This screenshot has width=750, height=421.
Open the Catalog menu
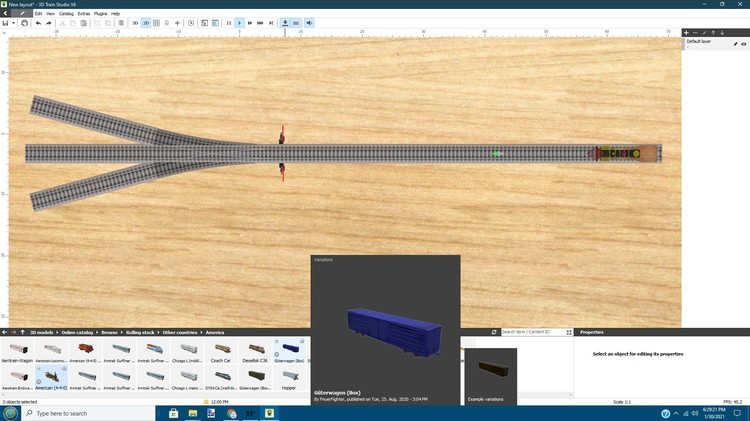click(65, 13)
